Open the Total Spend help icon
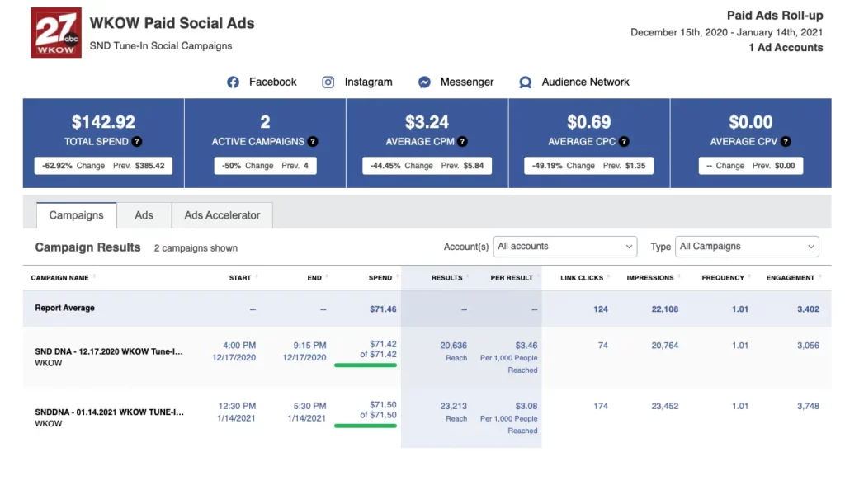 pyautogui.click(x=137, y=142)
